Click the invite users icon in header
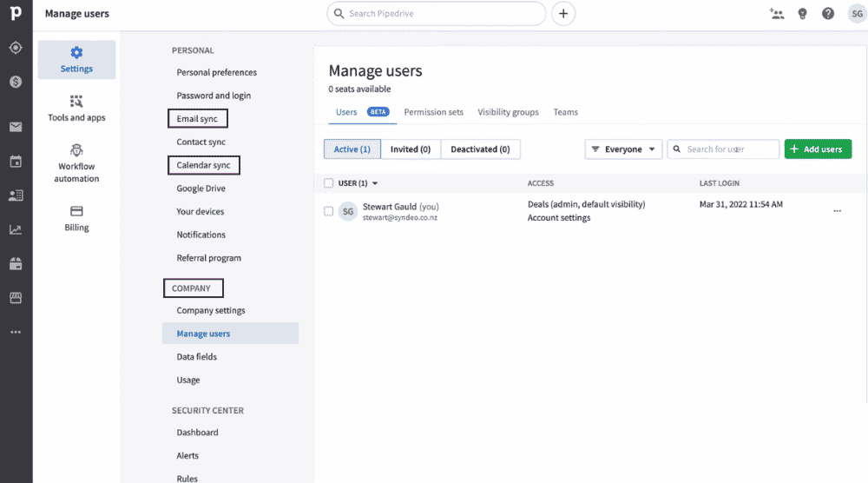This screenshot has width=868, height=483. pos(777,14)
